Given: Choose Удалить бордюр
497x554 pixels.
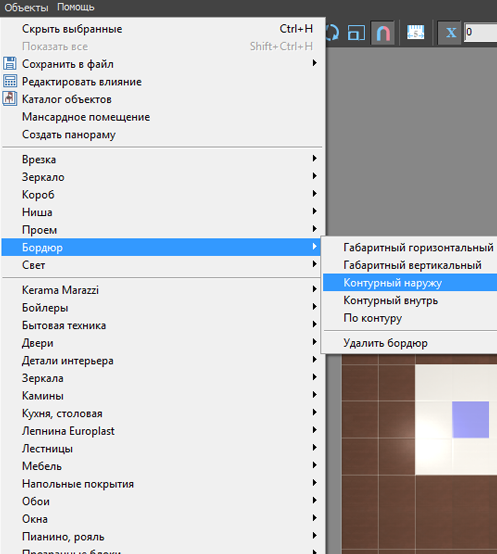Looking at the screenshot, I should click(410, 343).
